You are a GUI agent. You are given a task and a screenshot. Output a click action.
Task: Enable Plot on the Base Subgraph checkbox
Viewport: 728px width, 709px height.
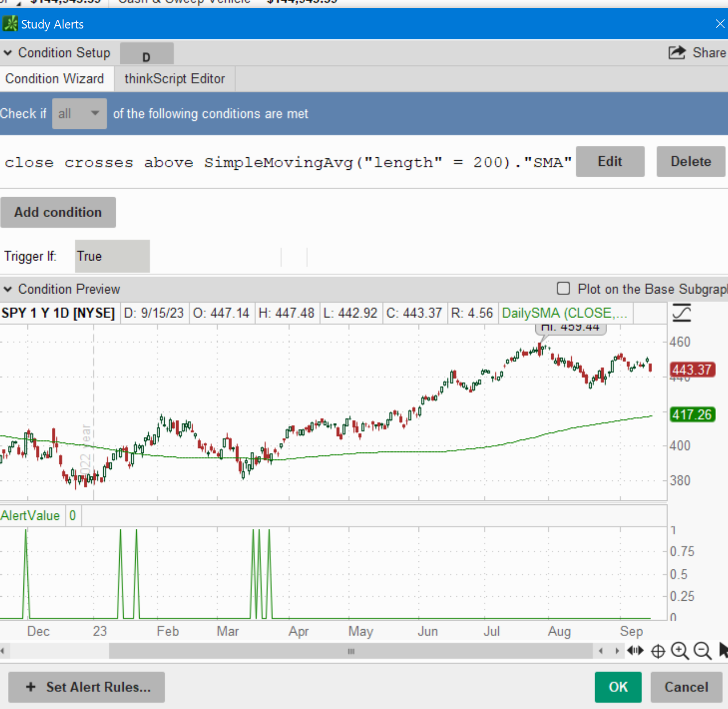(563, 288)
